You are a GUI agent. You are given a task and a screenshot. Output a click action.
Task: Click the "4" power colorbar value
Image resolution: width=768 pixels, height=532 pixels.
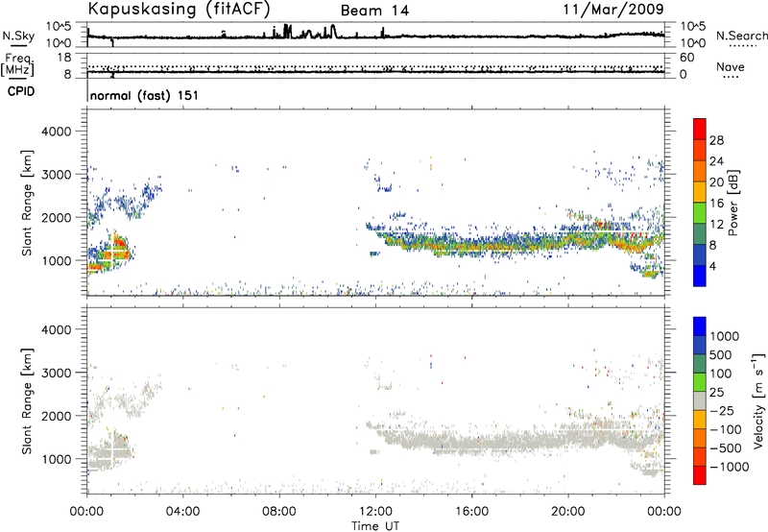point(713,267)
